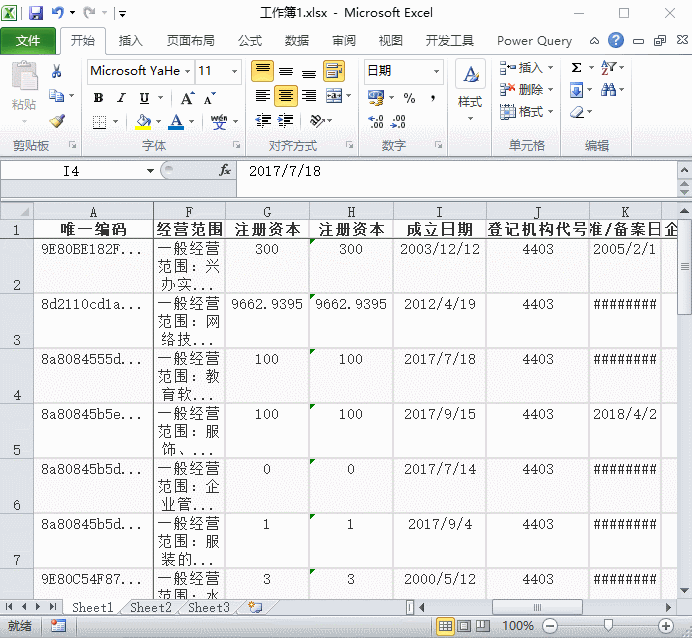Minimize the ribbon
Screen dimensions: 692x638
pos(594,41)
